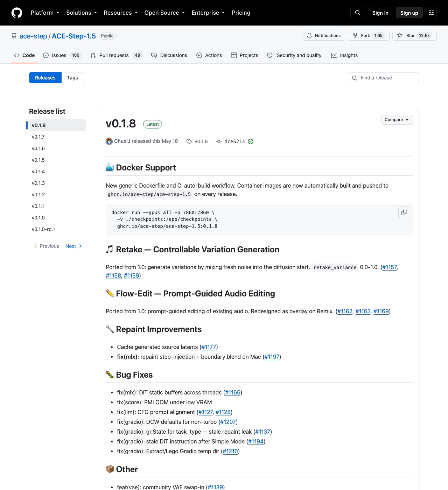Image resolution: width=448 pixels, height=490 pixels.
Task: Select v0.1.8 in the release list
Action: click(x=57, y=125)
